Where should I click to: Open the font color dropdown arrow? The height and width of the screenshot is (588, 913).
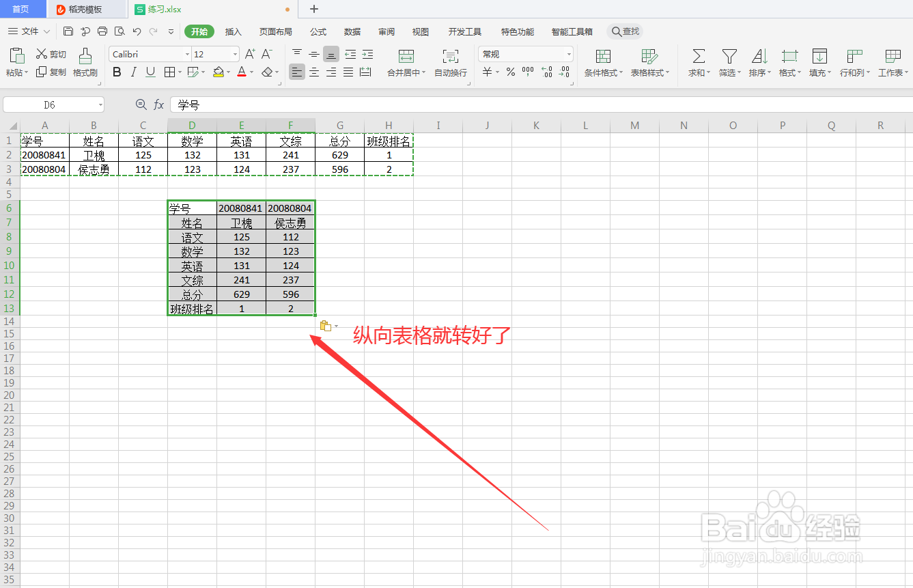pos(252,72)
